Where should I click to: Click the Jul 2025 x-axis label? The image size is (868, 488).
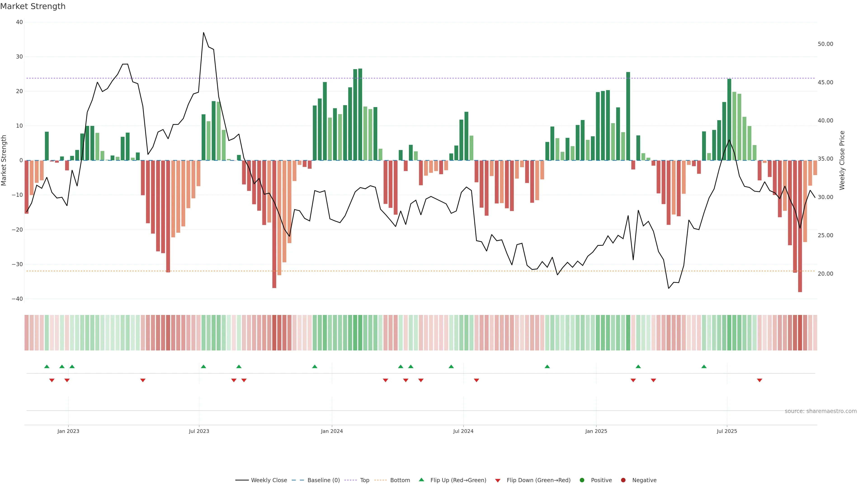(x=727, y=431)
